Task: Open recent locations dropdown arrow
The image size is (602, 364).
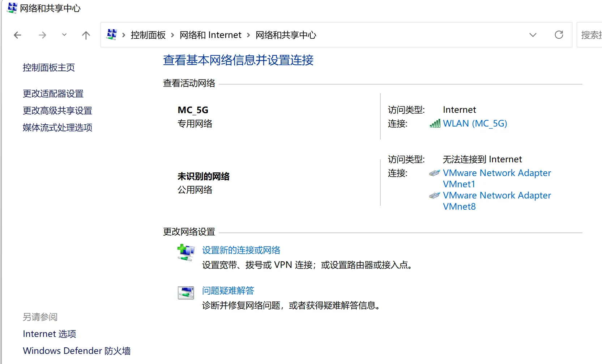Action: pyautogui.click(x=64, y=35)
